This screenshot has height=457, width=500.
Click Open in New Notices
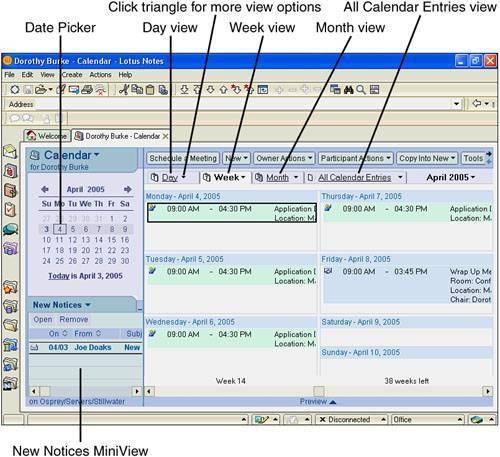[x=43, y=319]
